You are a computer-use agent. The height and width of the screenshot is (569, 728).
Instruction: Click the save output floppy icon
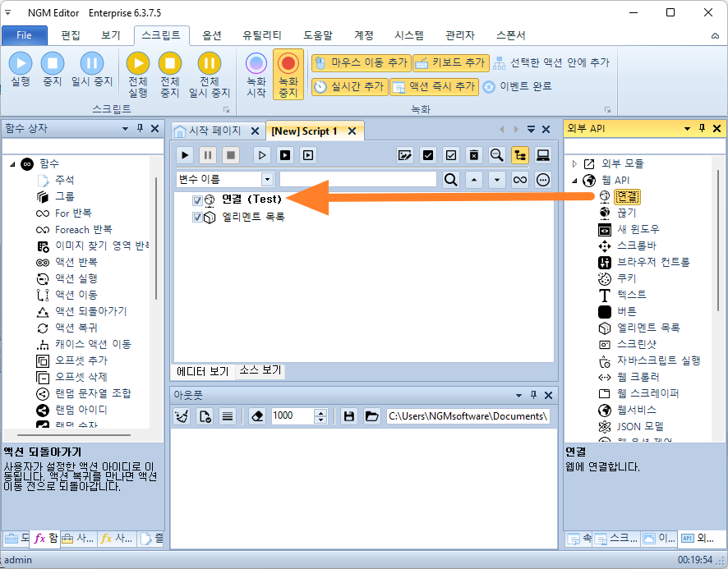[349, 416]
